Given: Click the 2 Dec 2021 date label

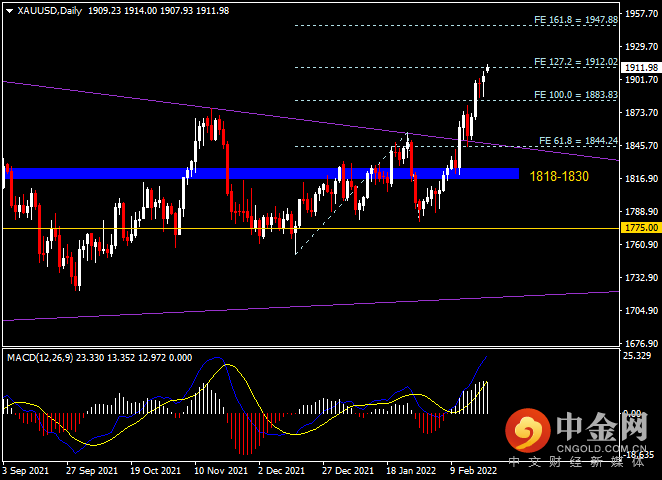Looking at the screenshot, I should click(x=282, y=470).
